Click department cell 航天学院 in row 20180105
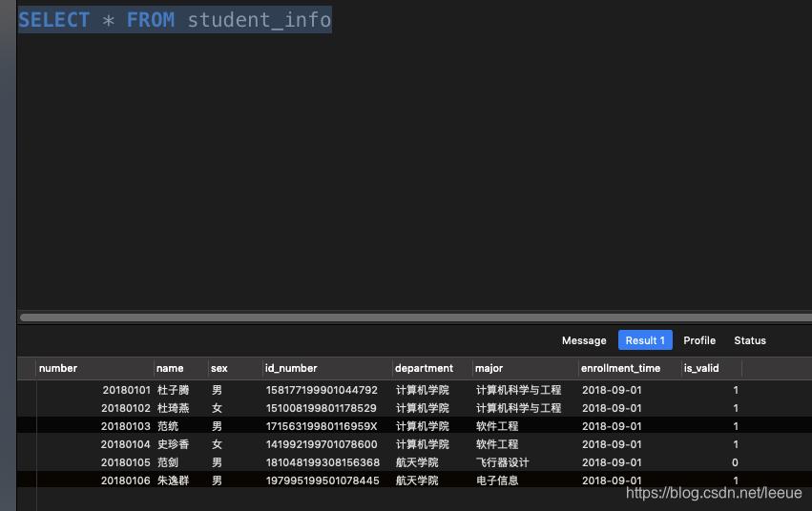 click(x=417, y=462)
